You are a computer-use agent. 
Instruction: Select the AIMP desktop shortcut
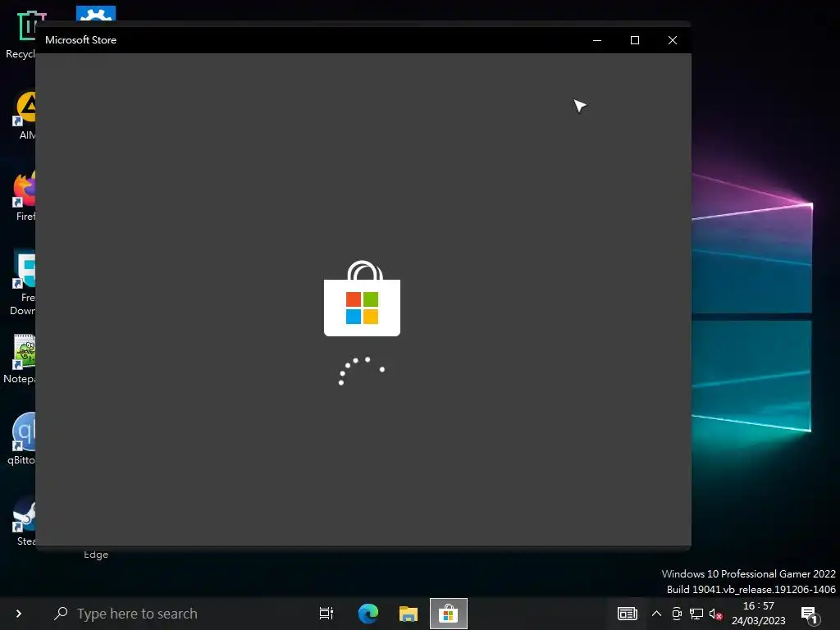[x=24, y=115]
